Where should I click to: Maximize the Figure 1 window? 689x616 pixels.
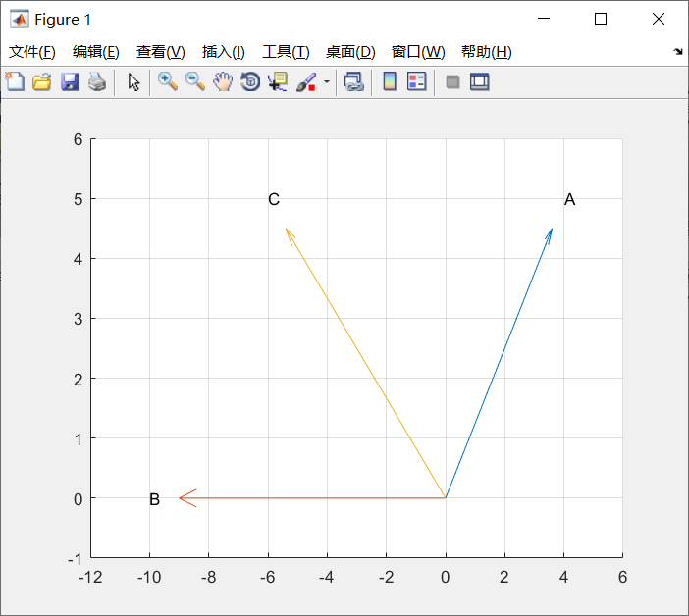(x=601, y=19)
